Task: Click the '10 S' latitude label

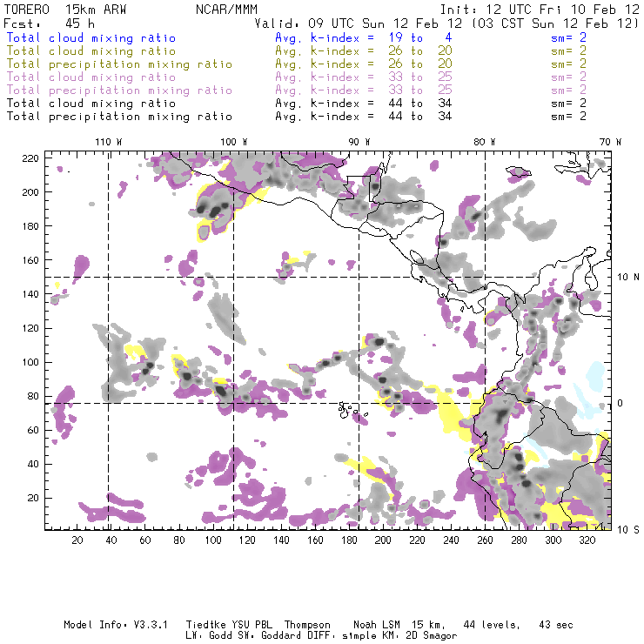Action: pyautogui.click(x=628, y=529)
